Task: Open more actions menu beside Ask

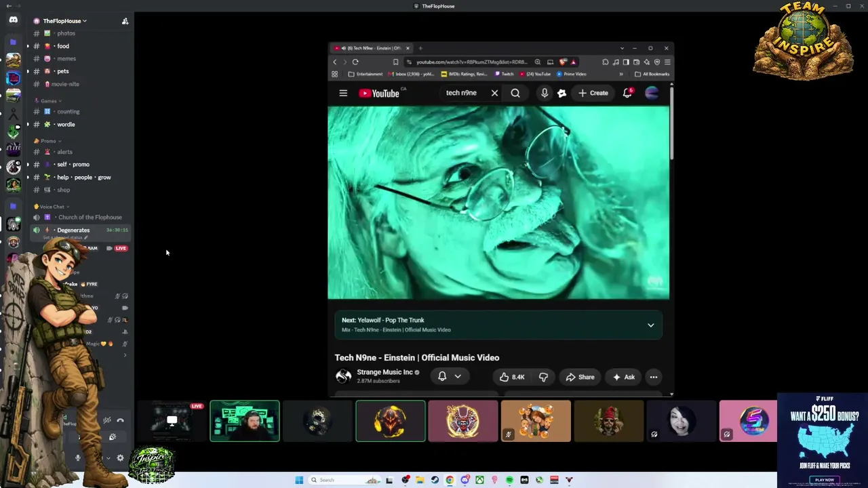Action: [x=654, y=377]
